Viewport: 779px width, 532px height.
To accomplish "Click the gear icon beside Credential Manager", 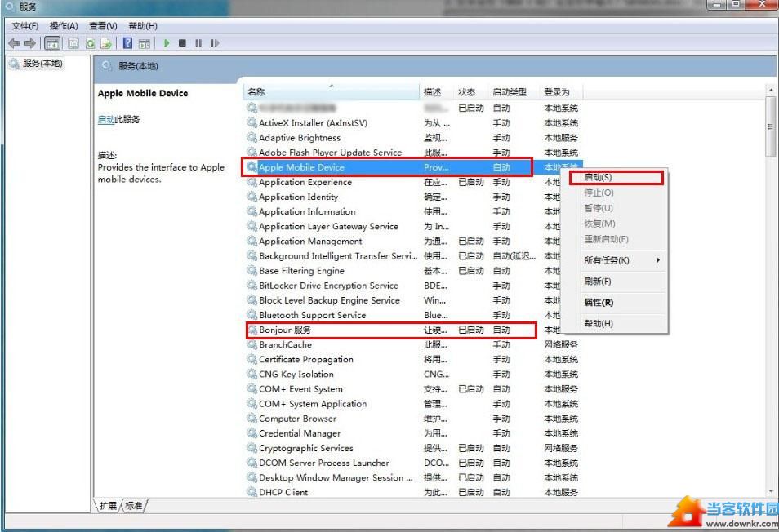I will (x=252, y=433).
